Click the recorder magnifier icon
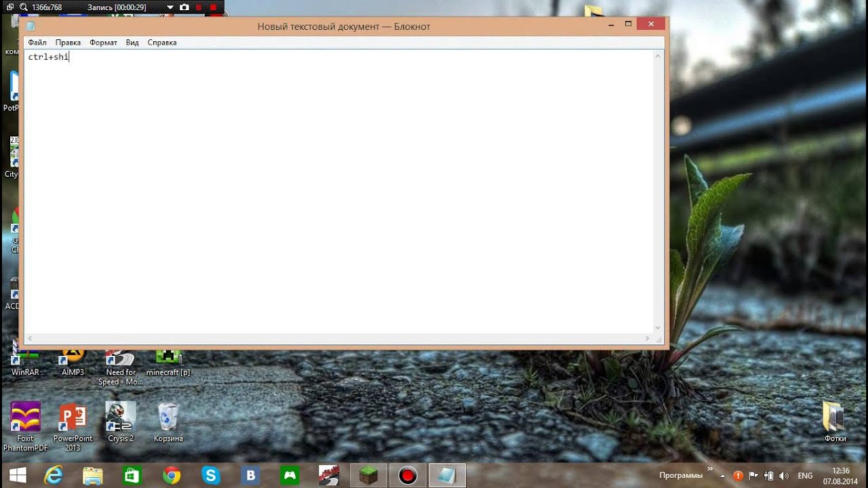868x488 pixels. tap(24, 7)
